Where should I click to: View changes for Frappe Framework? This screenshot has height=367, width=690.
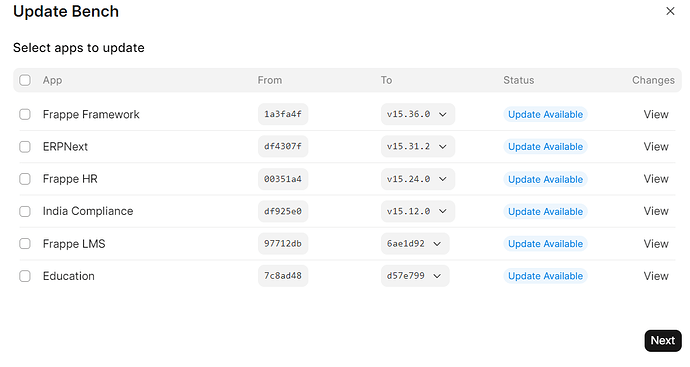(656, 114)
